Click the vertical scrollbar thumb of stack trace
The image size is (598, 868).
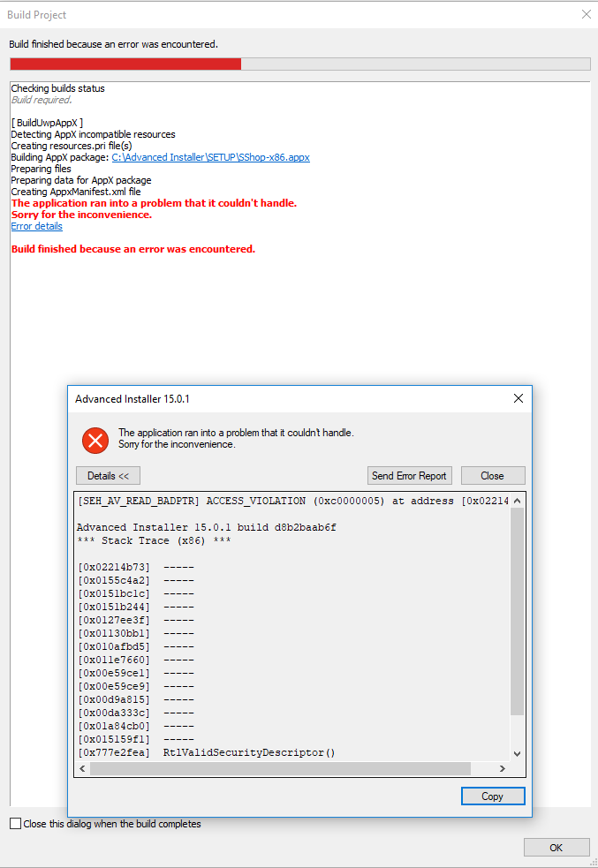517,611
